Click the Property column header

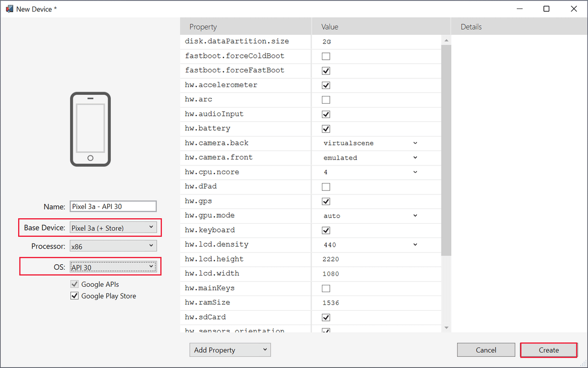tap(245, 27)
